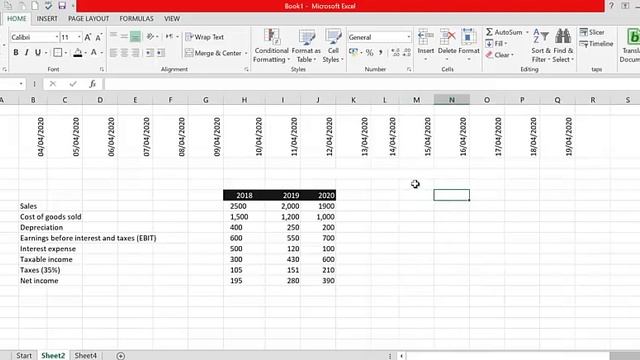Screen dimensions: 640x360
Task: Click Accounting Number Format icon
Action: click(353, 53)
